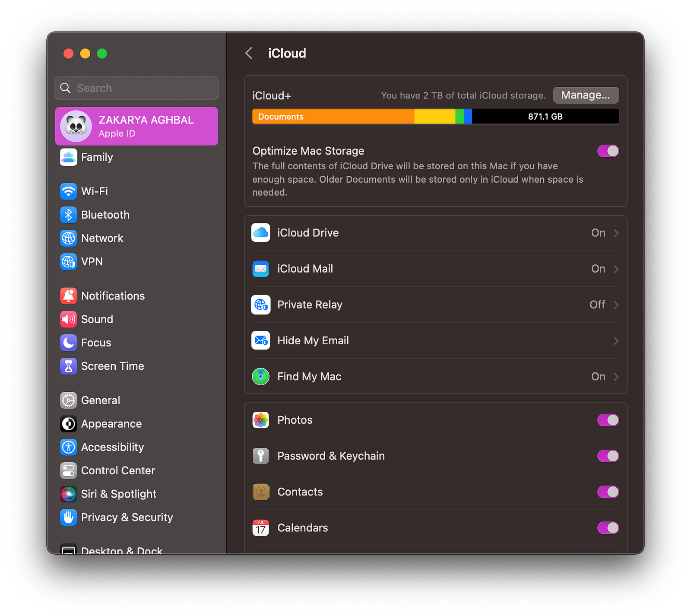
Task: Open Hide My Email chevron
Action: 616,341
